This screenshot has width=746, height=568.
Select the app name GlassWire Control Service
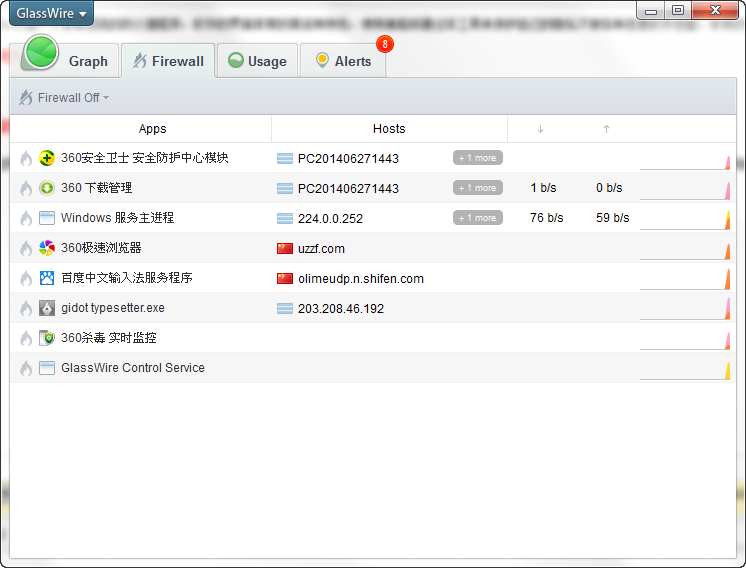[x=133, y=368]
